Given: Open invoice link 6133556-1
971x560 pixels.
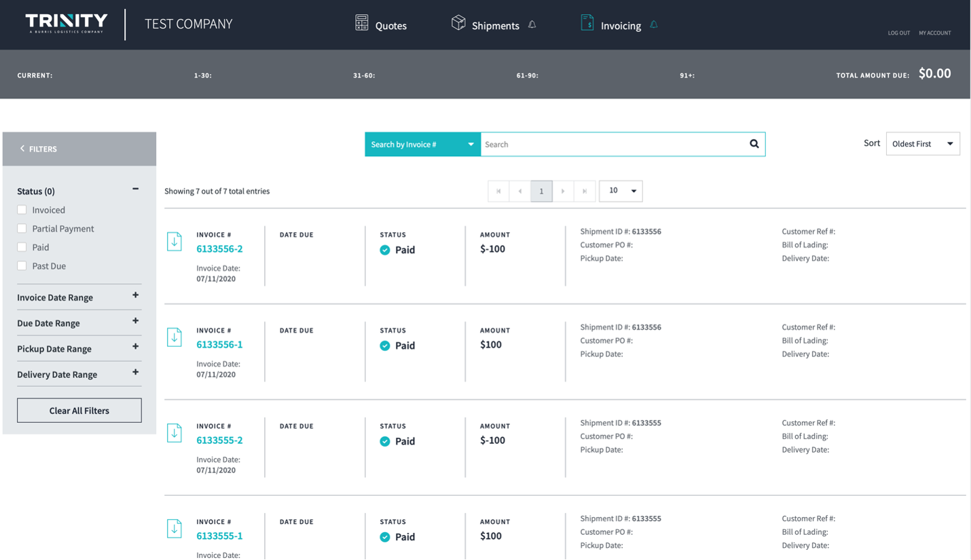Looking at the screenshot, I should [x=219, y=345].
